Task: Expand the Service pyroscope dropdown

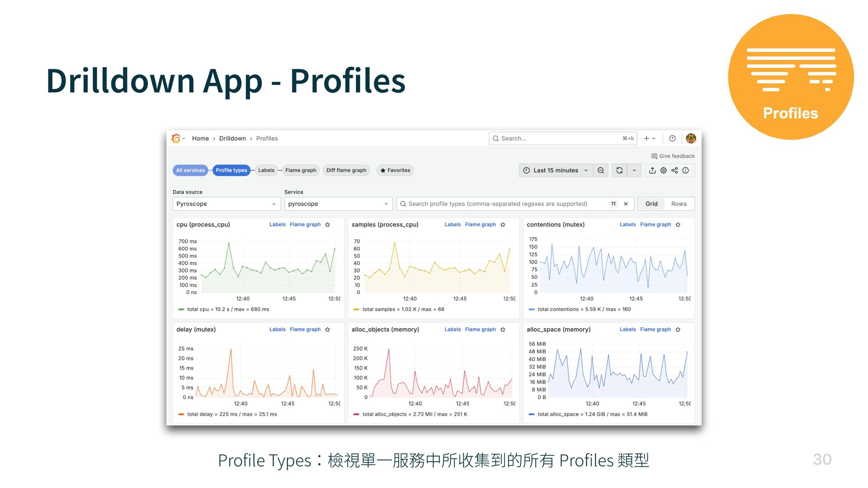Action: tap(338, 204)
